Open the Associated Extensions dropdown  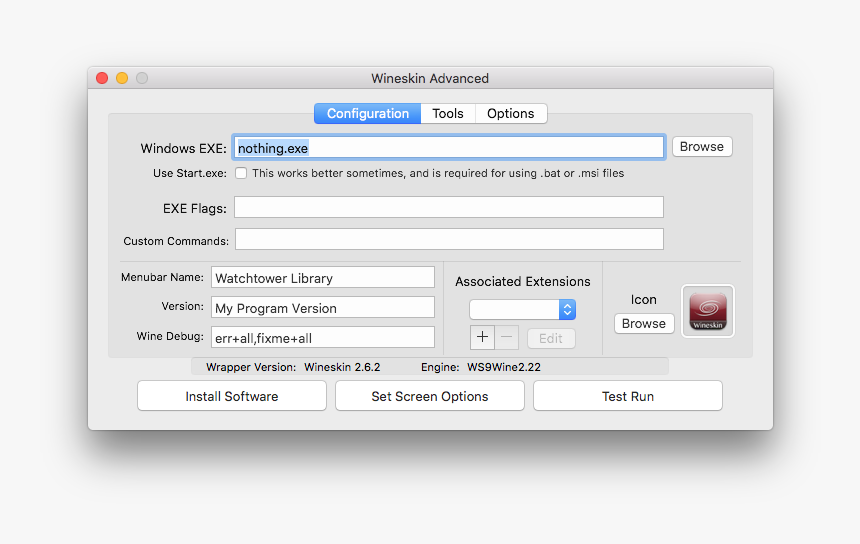pos(522,310)
